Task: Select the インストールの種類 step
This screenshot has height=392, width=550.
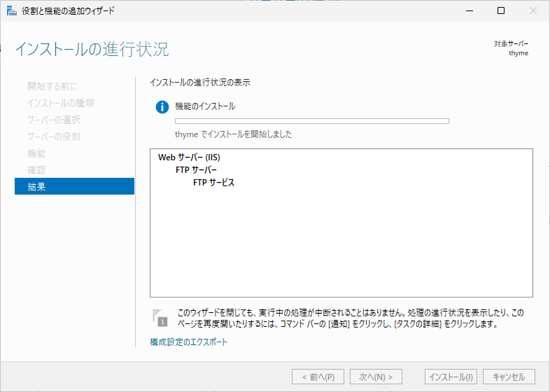Action: tap(61, 103)
